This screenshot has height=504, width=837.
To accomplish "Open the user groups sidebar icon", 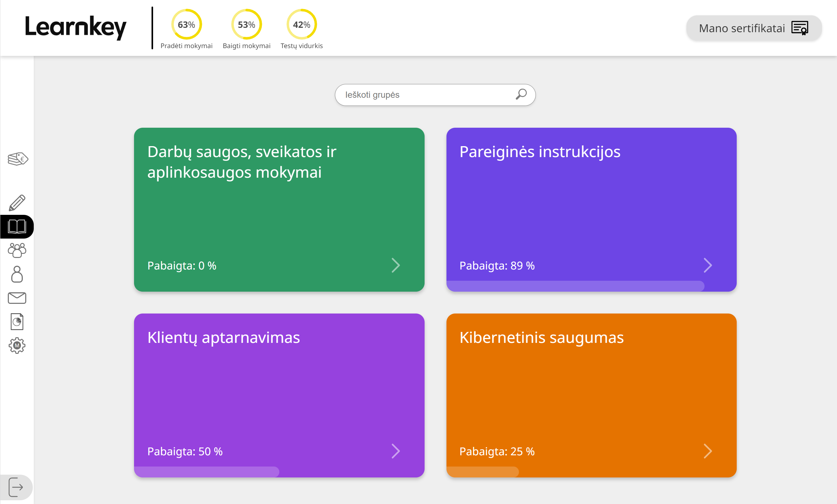I will point(17,250).
